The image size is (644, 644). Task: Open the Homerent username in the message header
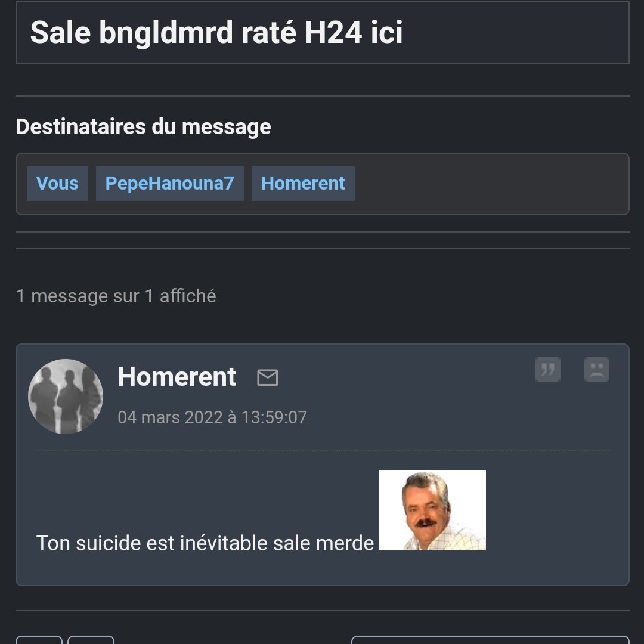pyautogui.click(x=177, y=377)
